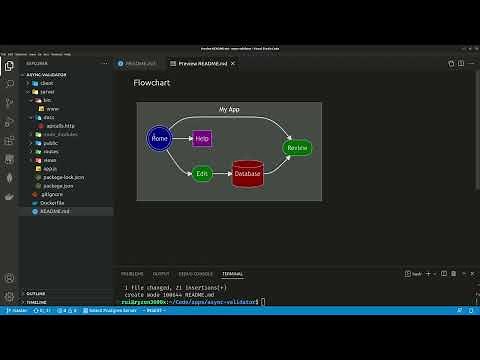Create a new terminal with plus icon

(429, 274)
